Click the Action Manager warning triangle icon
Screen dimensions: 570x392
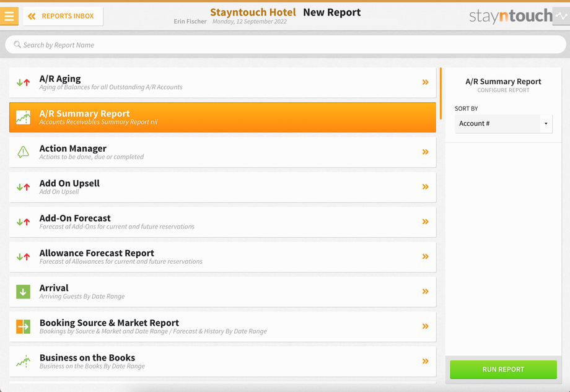pos(24,152)
